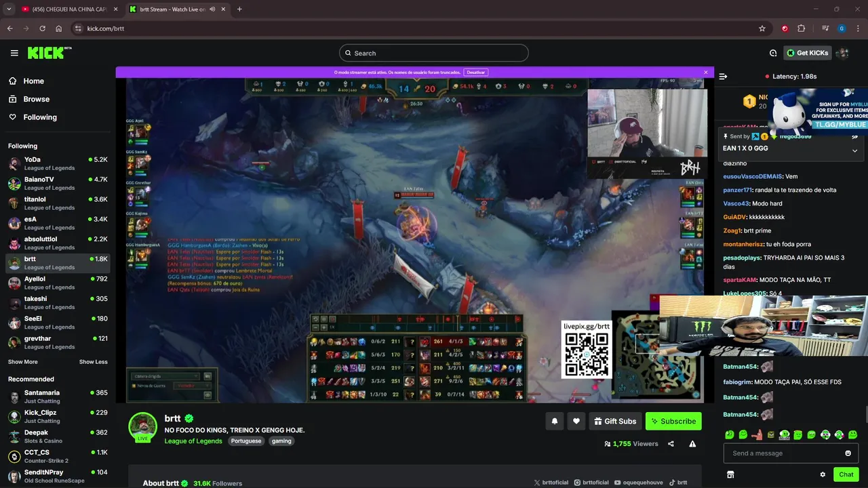The image size is (868, 488).
Task: Open the rewards icon beside Get KICKs
Action: click(x=773, y=53)
